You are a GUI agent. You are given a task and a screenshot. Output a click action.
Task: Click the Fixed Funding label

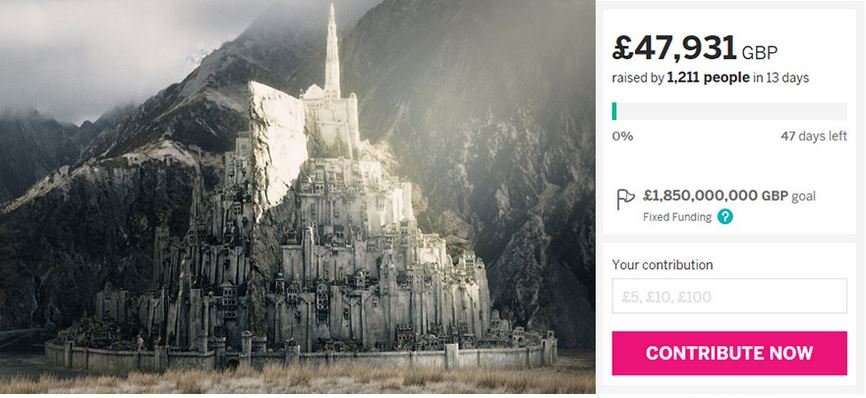(677, 217)
